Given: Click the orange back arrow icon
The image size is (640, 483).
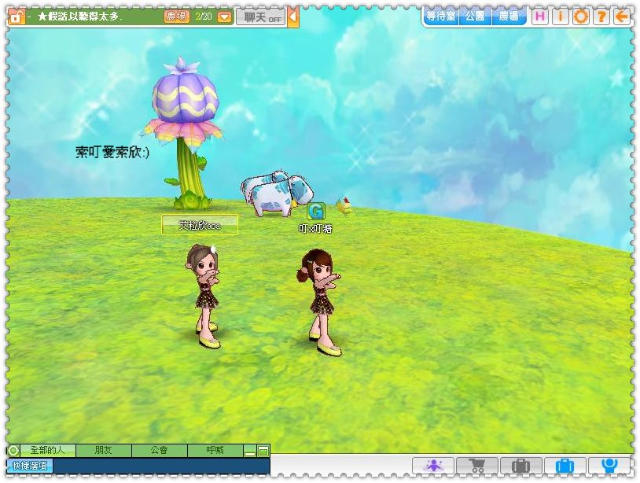Looking at the screenshot, I should click(x=622, y=17).
